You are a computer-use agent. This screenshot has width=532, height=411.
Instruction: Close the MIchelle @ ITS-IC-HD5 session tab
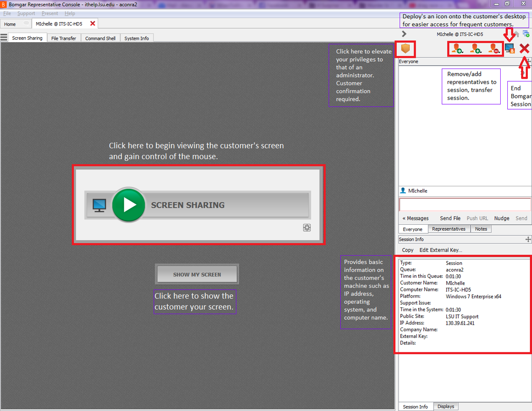(x=92, y=23)
